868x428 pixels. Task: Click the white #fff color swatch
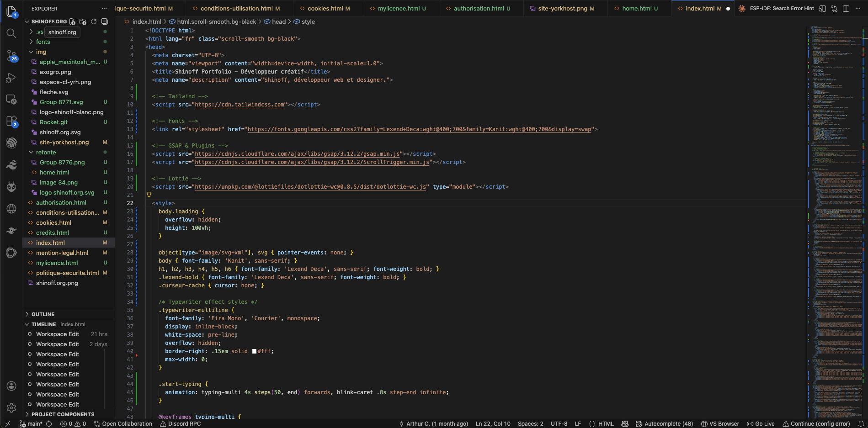tap(254, 351)
